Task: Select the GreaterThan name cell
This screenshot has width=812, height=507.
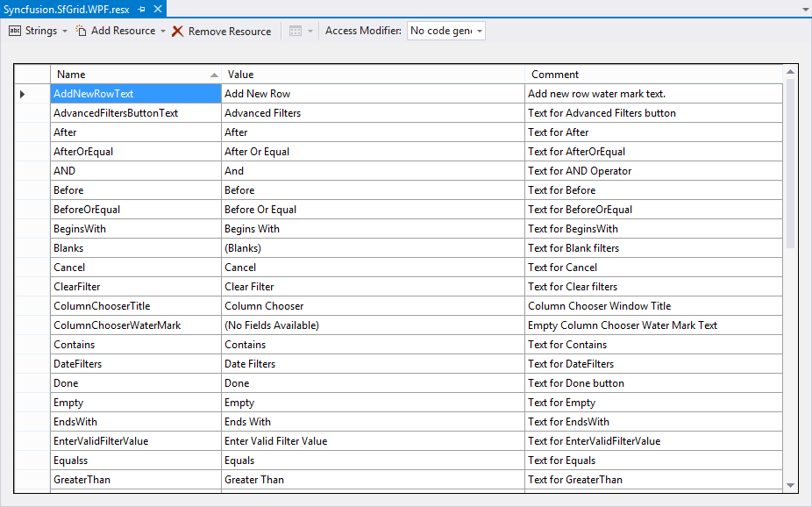Action: point(136,480)
